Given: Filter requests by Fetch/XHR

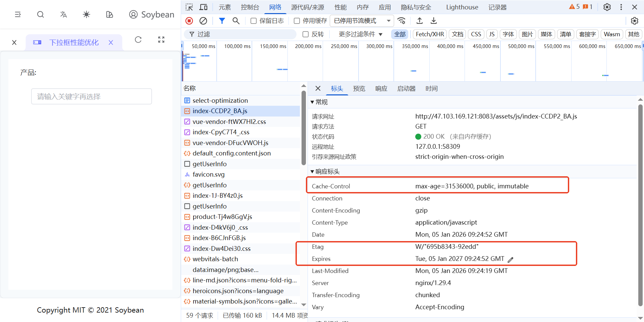Looking at the screenshot, I should coord(429,34).
